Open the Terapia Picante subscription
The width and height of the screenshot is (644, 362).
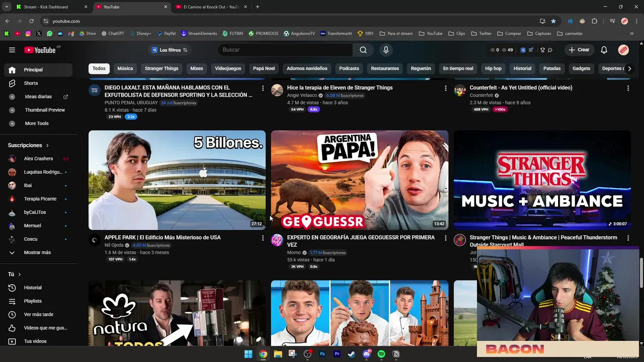point(39,199)
